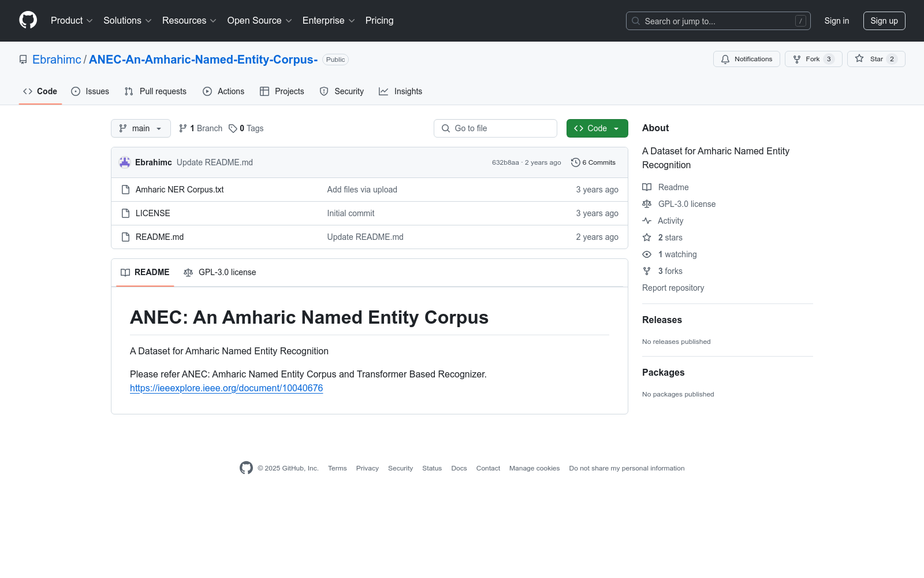
Task: Click the GitHub mark in the footer
Action: point(246,468)
